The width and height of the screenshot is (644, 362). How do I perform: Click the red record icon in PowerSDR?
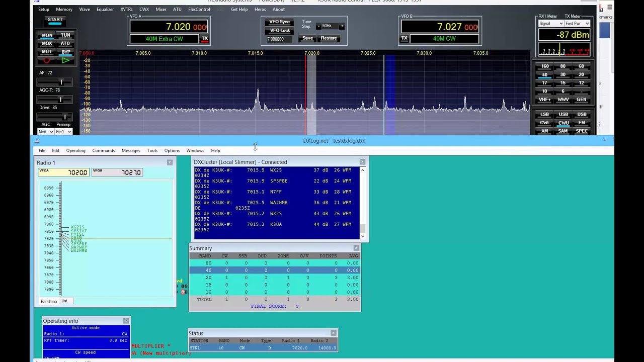click(47, 61)
